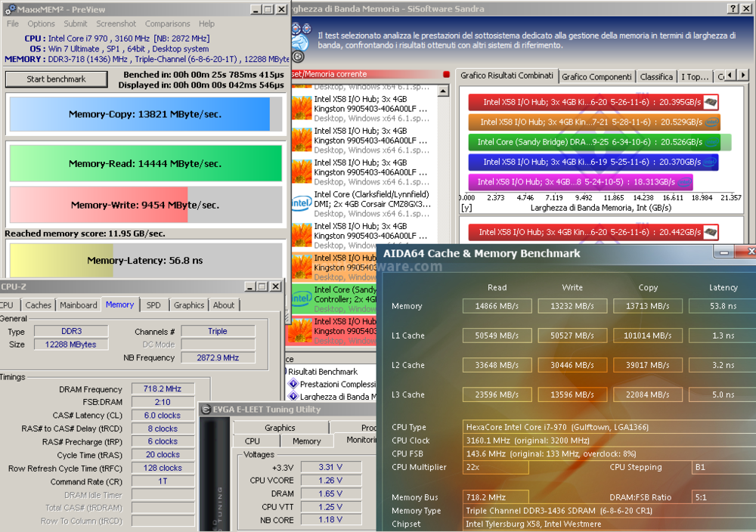Click the Memory-Copy result bar
This screenshot has height=532, width=756.
tap(146, 114)
